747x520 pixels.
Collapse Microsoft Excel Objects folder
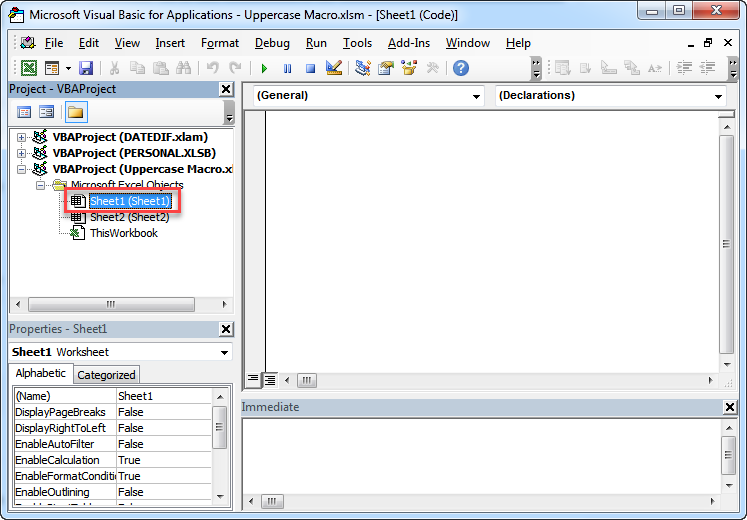point(40,185)
